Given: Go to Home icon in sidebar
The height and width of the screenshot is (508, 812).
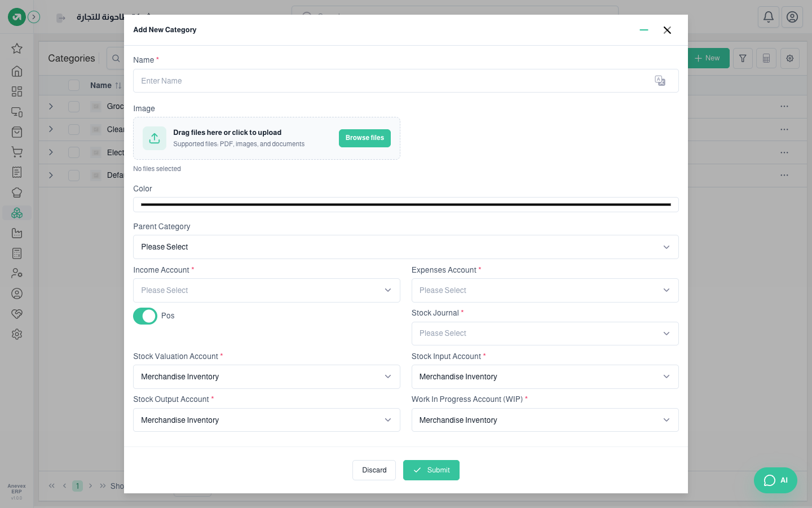Looking at the screenshot, I should tap(17, 71).
